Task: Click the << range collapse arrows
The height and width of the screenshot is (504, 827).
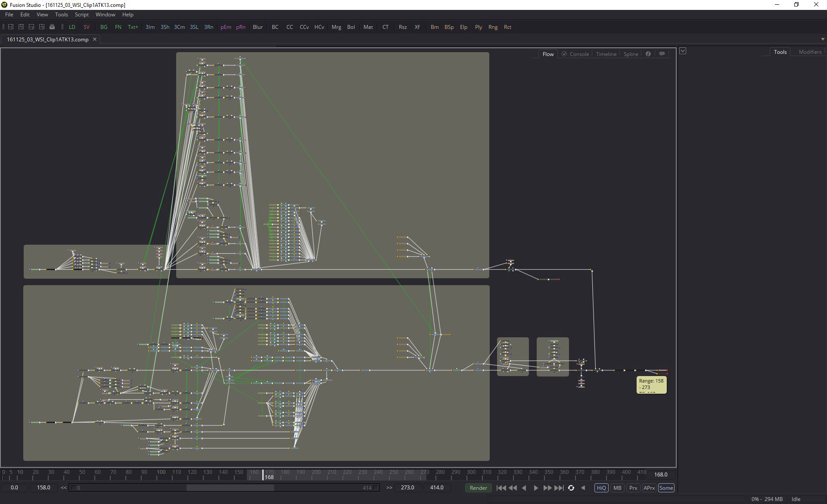Action: click(x=64, y=488)
